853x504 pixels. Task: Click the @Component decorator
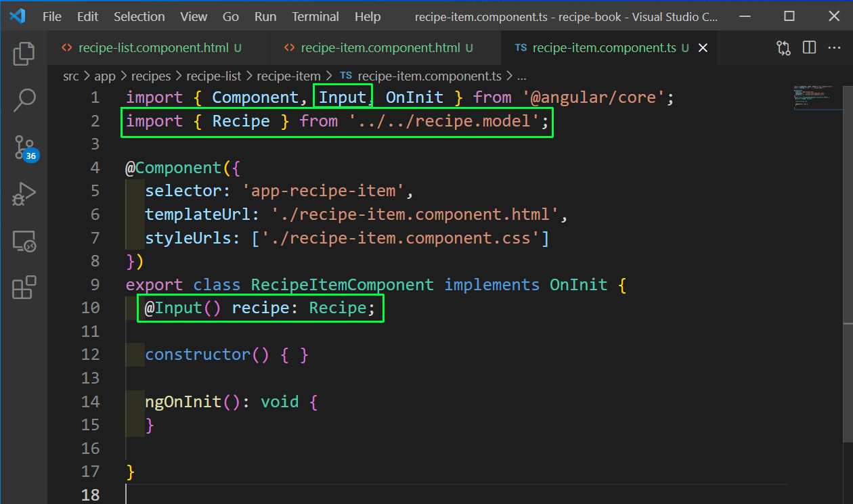point(173,168)
